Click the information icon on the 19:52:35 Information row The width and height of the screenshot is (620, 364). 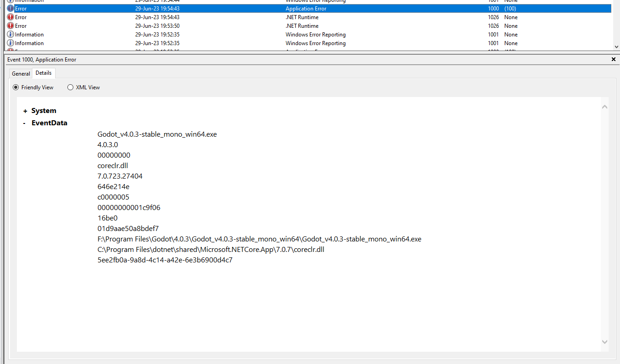coord(10,43)
